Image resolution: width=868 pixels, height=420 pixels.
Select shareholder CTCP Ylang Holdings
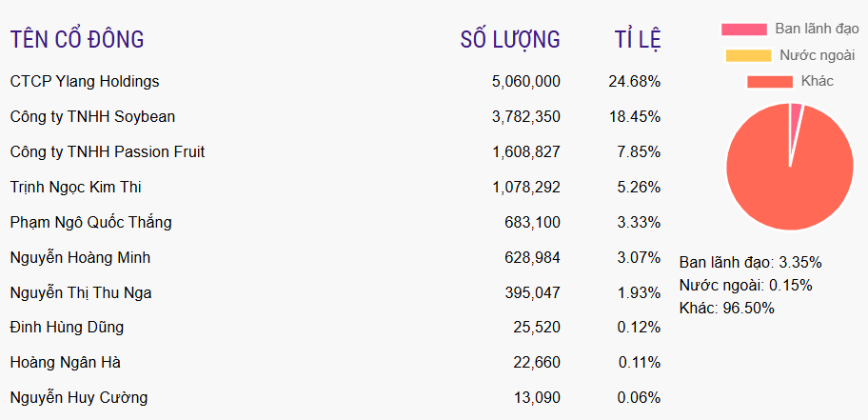click(85, 82)
